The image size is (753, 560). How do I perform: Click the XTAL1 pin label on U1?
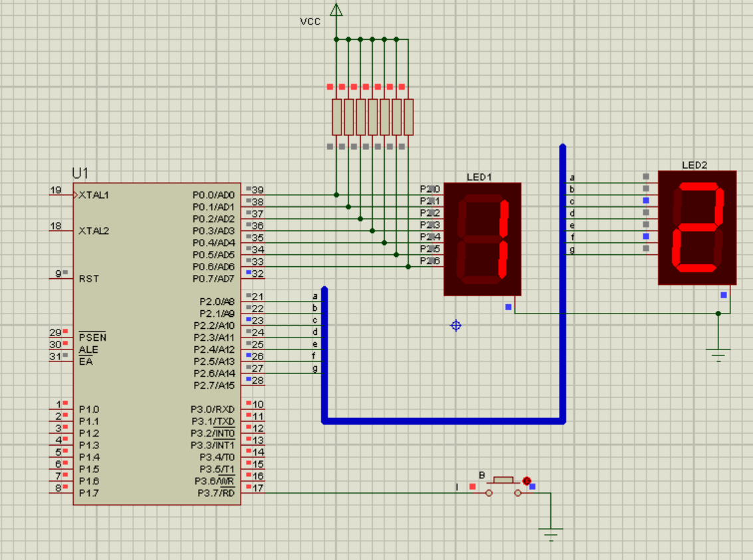coord(94,195)
